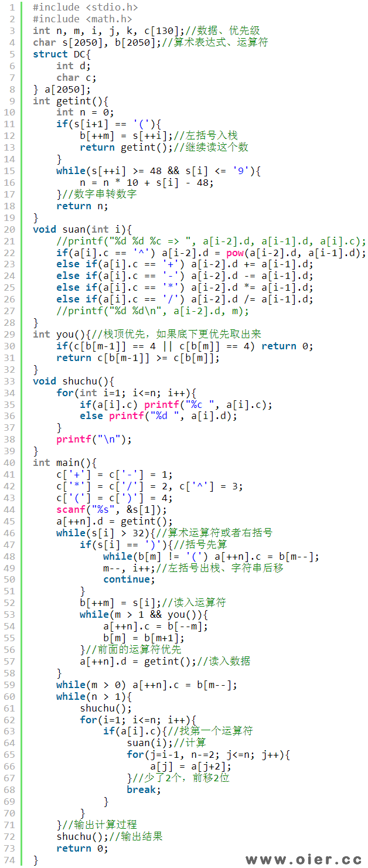Click the line with 'a[i-2].d *= a[i-1].d;'
Screen dimensions: 368x868
coord(185,288)
